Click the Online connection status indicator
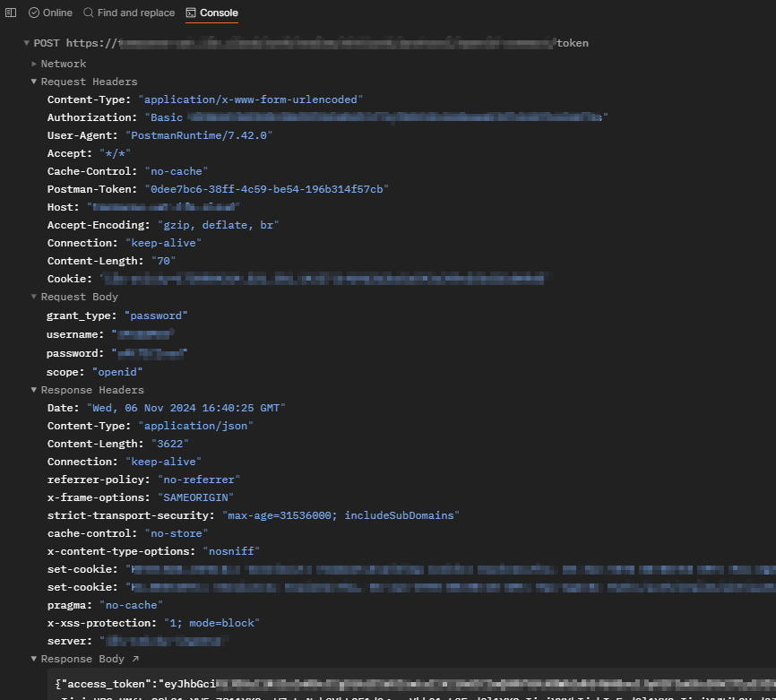The image size is (776, 700). 50,13
